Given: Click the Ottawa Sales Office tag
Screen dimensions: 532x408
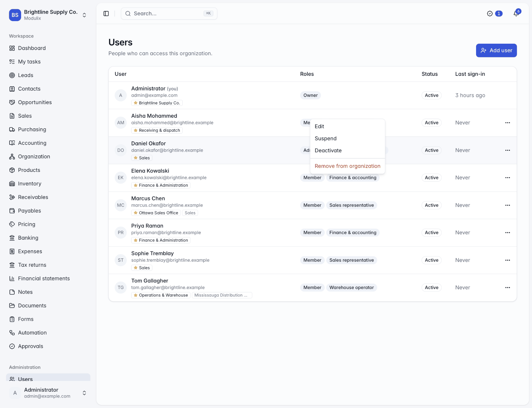Looking at the screenshot, I should [x=156, y=213].
